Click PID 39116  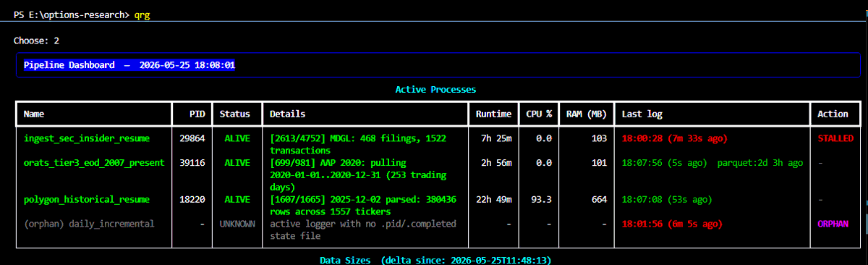[x=192, y=163]
